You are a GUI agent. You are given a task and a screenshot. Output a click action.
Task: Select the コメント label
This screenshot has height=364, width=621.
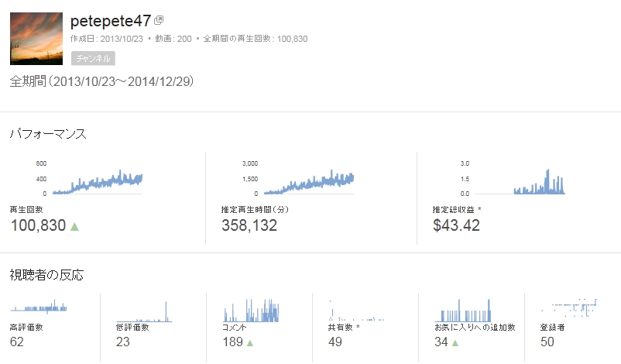(x=234, y=327)
